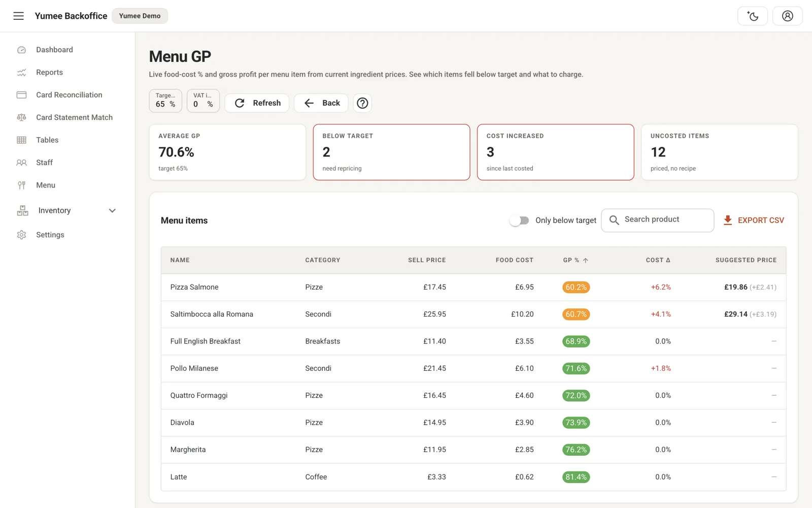
Task: Open the Uncosted Items summary card
Action: 719,152
